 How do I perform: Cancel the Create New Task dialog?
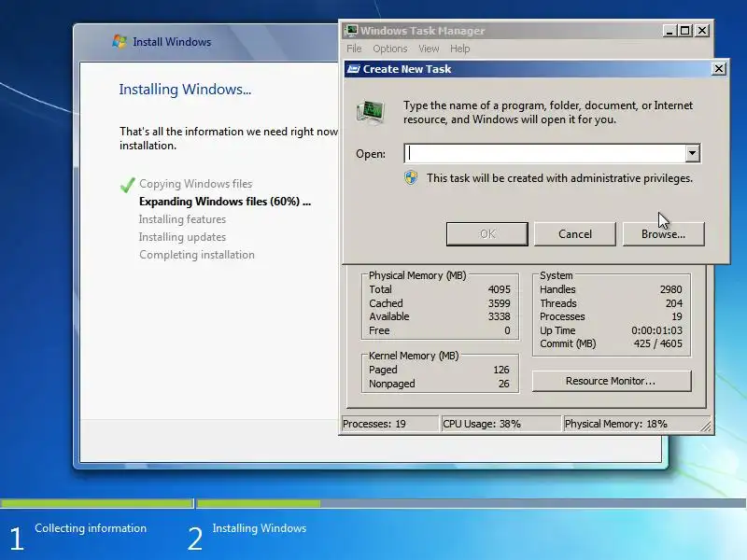pos(575,234)
